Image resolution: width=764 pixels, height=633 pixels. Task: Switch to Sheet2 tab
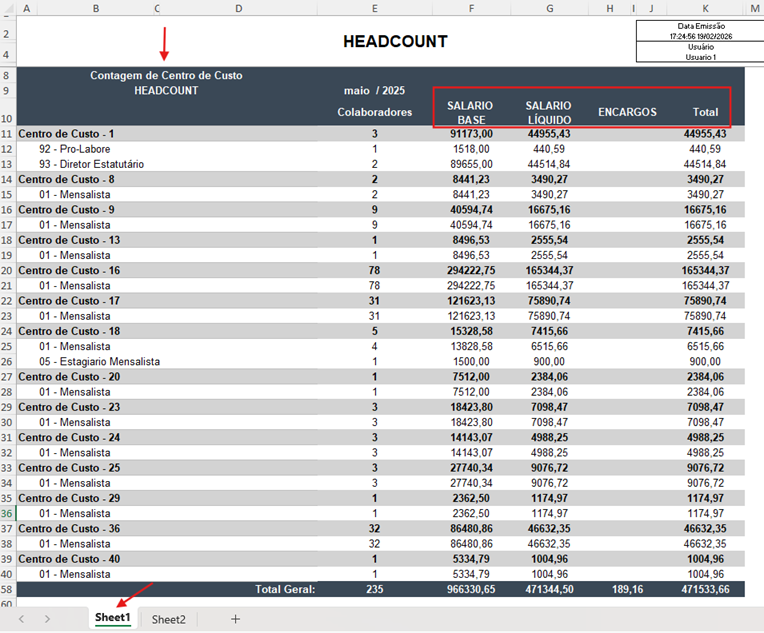(x=169, y=619)
